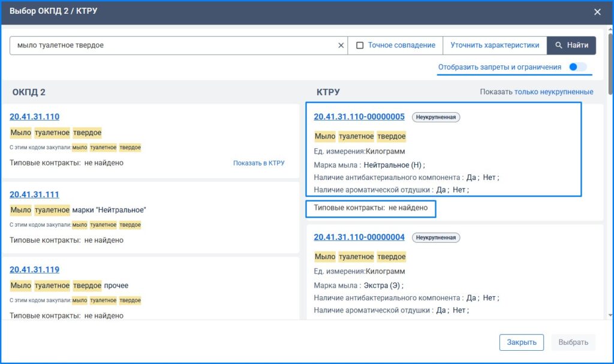This screenshot has height=364, width=614.
Task: Open КТРУ code 20.41.31.110-00000005
Action: tap(359, 117)
